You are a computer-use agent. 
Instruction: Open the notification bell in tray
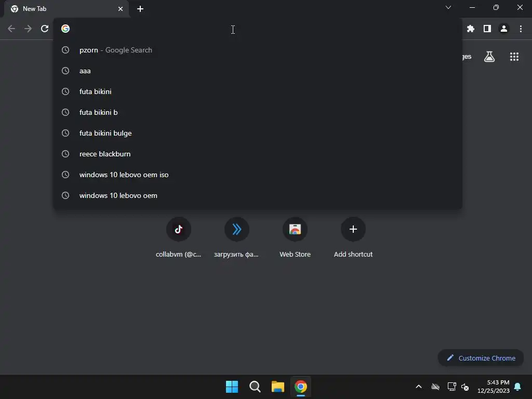click(518, 387)
